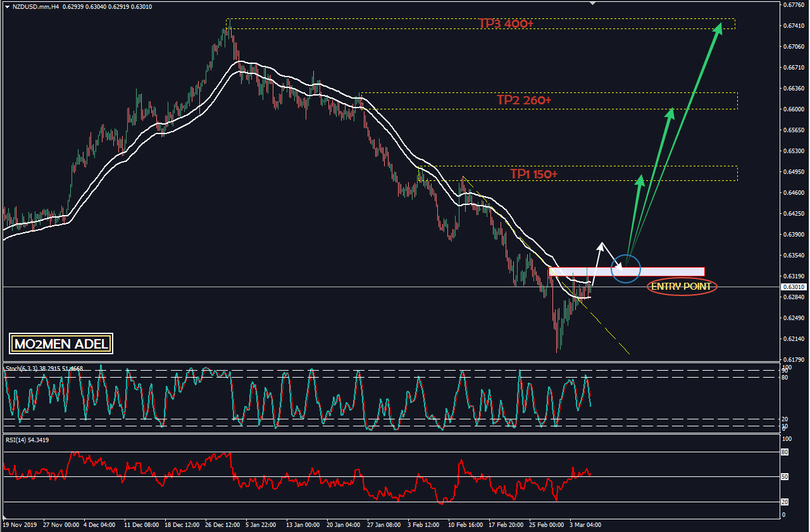This screenshot has width=810, height=532.
Task: Click the 3 Feb 12:00 time label
Action: (x=423, y=524)
